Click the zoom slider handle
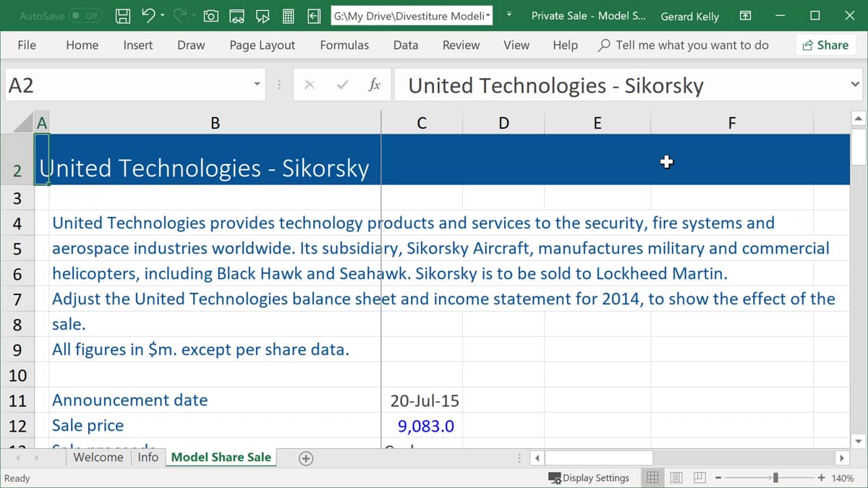The image size is (868, 488). [775, 478]
